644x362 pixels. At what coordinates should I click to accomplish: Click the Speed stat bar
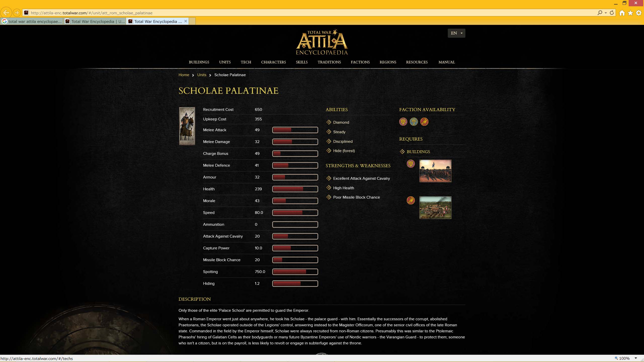[x=295, y=213]
